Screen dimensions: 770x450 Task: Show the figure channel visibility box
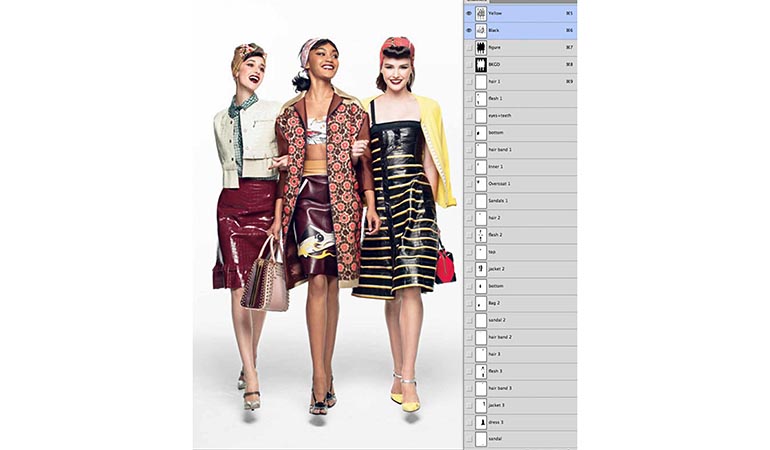(x=469, y=47)
